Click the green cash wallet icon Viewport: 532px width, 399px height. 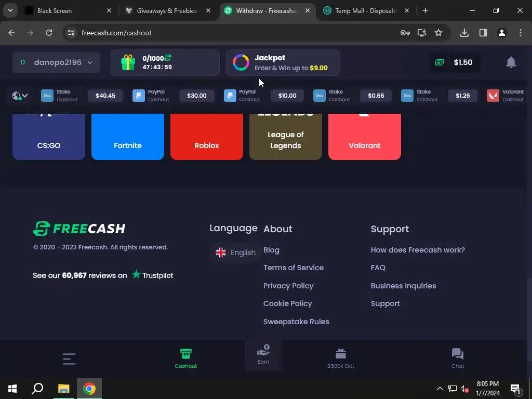tap(440, 62)
